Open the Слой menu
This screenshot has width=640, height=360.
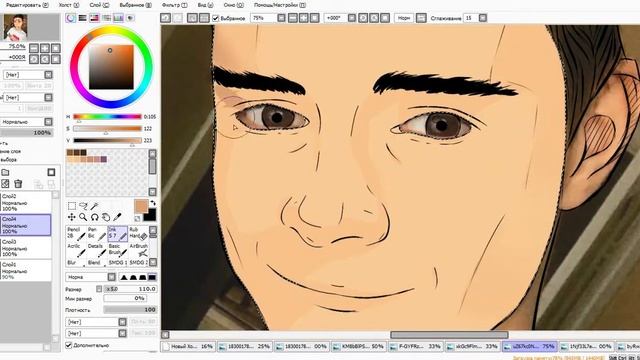[x=99, y=5]
